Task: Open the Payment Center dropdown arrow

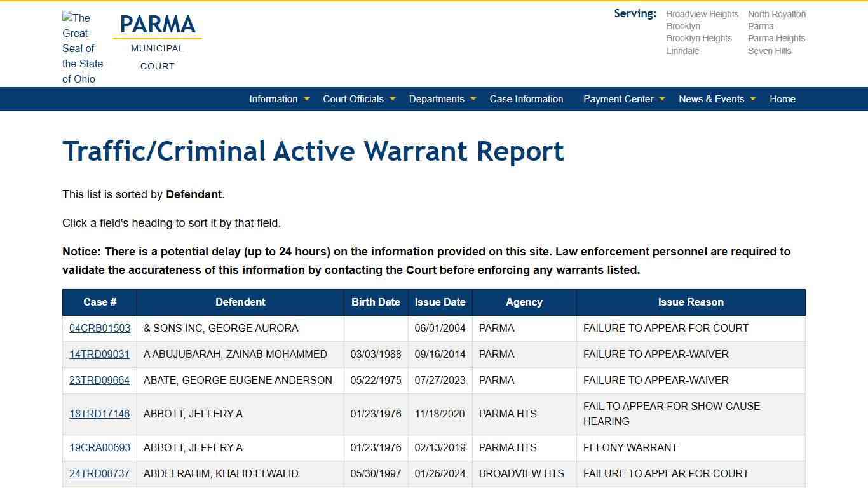Action: [662, 99]
